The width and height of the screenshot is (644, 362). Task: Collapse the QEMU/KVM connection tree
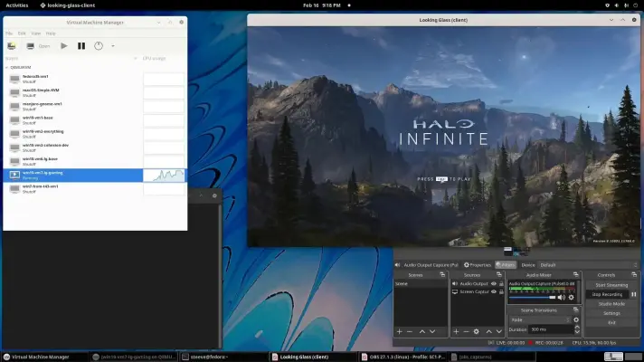(x=6, y=67)
